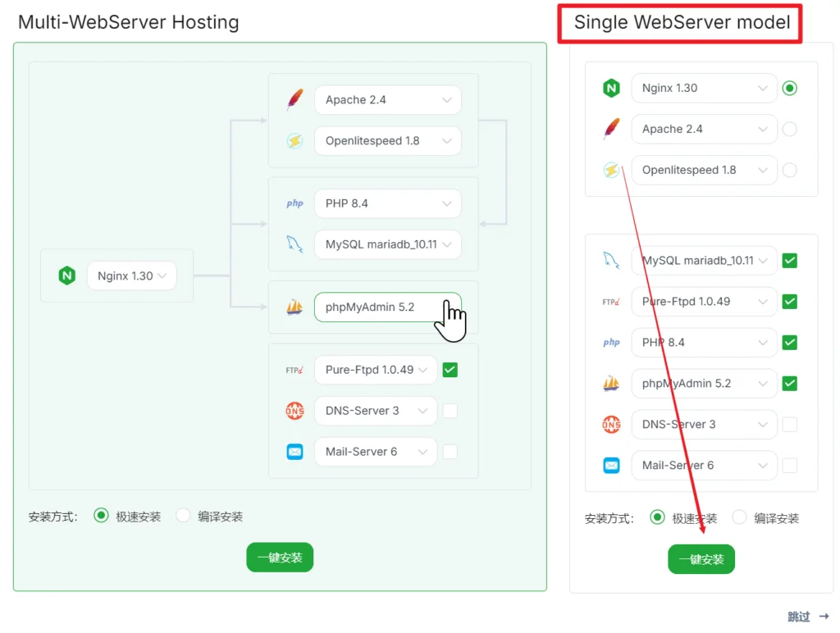840x633 pixels.
Task: Open Mail-Server 6 dropdown in Multi-WebServer panel
Action: (376, 452)
